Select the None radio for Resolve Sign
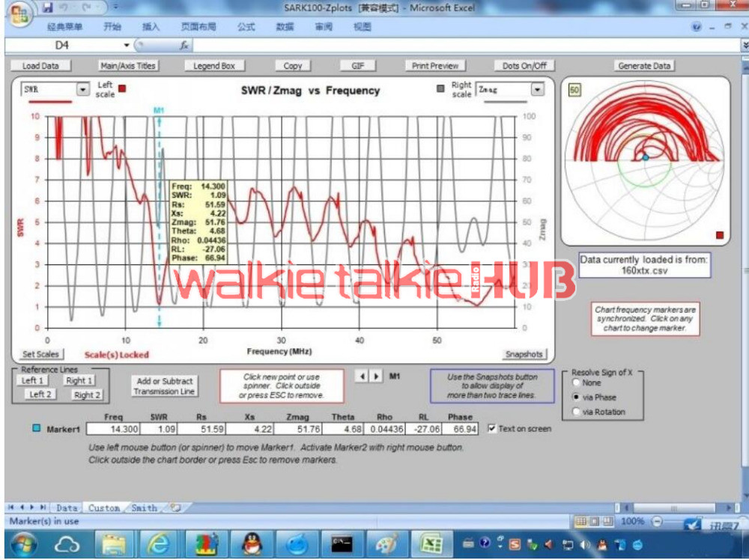The height and width of the screenshot is (560, 749). pyautogui.click(x=576, y=383)
